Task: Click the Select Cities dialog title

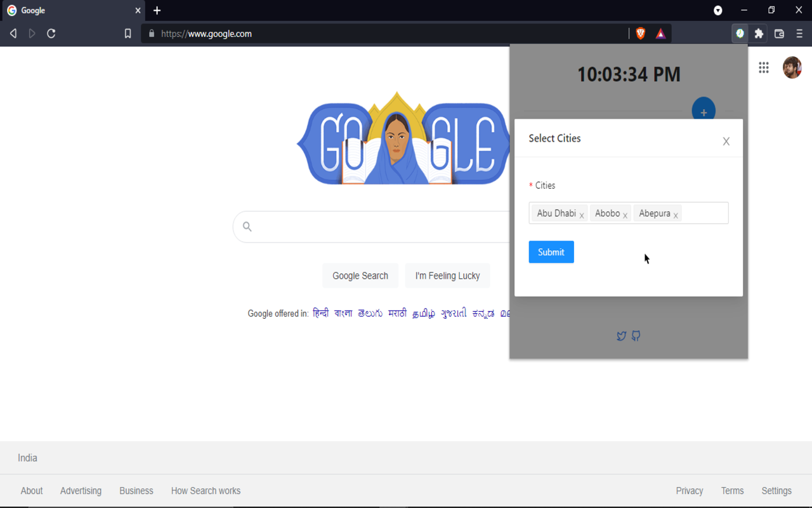Action: [x=554, y=138]
